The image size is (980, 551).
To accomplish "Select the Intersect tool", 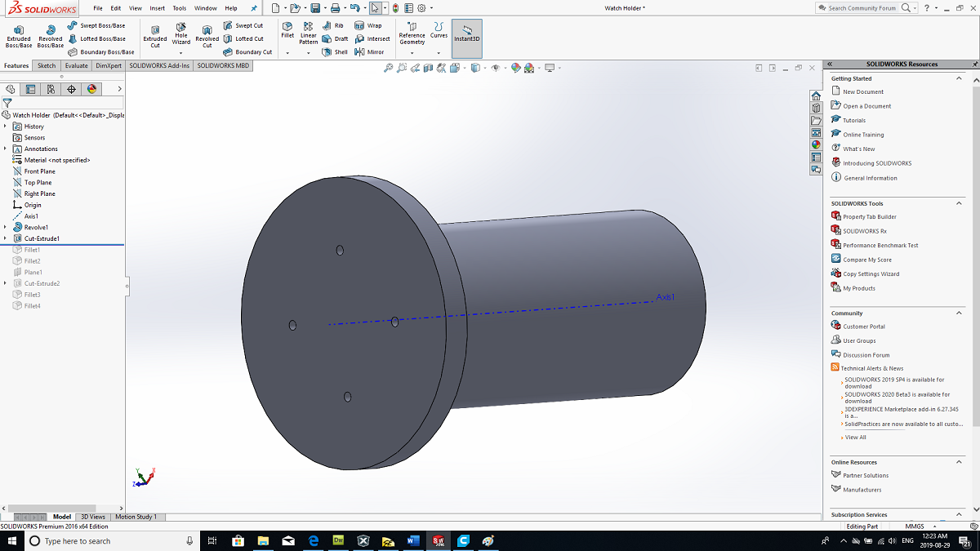I will [x=372, y=38].
